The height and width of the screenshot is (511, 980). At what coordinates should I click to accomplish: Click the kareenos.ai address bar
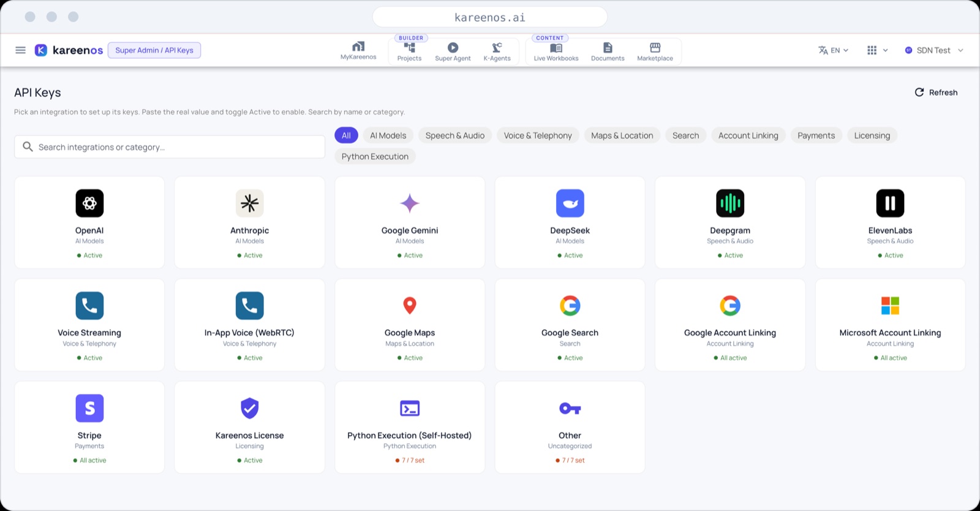(490, 17)
